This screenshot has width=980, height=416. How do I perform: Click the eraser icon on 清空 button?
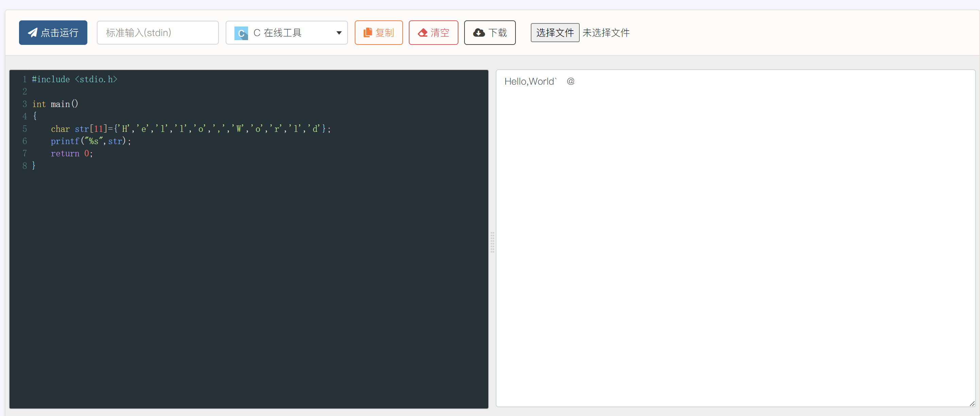coord(422,33)
